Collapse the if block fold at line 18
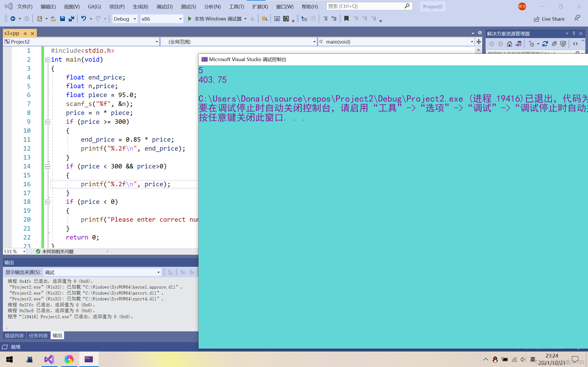The width and height of the screenshot is (588, 367). 48,202
